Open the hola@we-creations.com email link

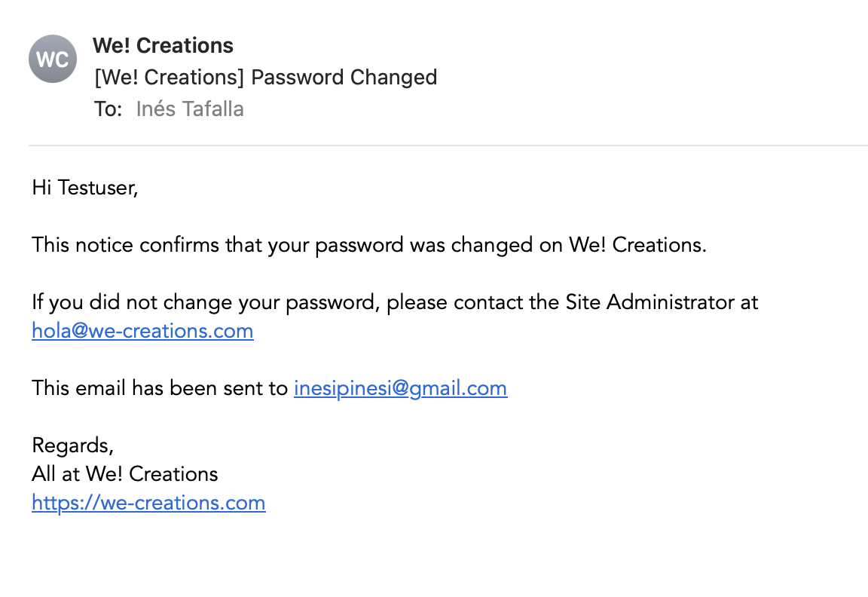click(x=143, y=331)
